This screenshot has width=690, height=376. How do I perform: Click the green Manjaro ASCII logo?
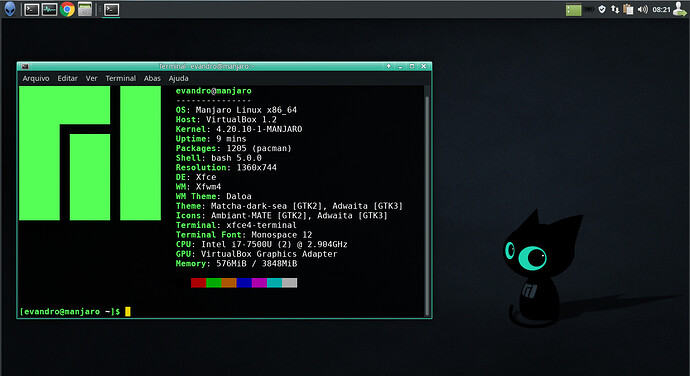(90, 153)
